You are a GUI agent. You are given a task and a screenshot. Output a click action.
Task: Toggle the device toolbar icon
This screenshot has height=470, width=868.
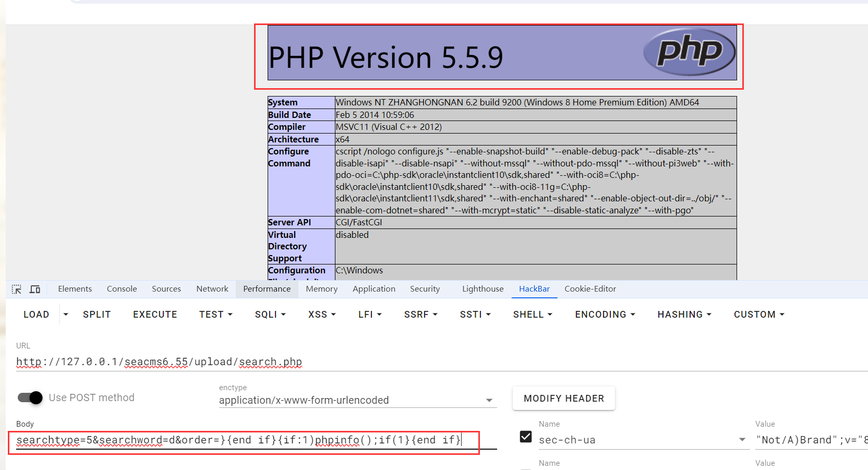pos(35,289)
